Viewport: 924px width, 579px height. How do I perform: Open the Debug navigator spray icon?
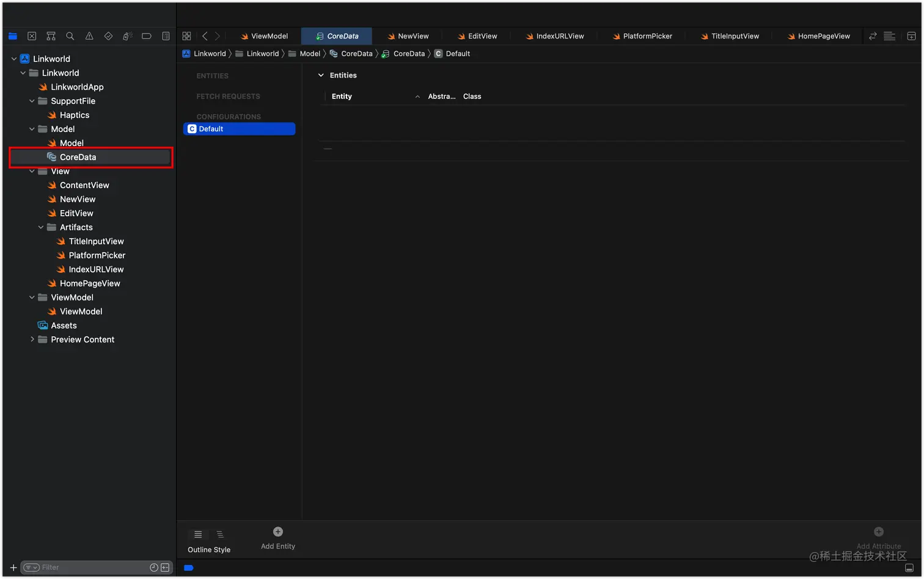127,36
